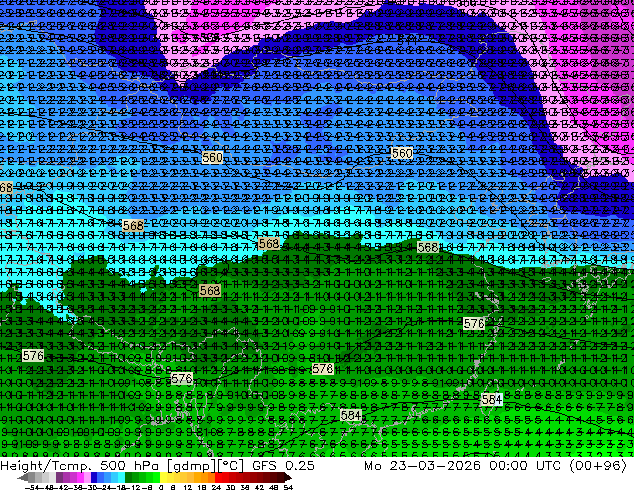
Task: Click the gray left arrow end of the legend
Action: click(x=22, y=477)
